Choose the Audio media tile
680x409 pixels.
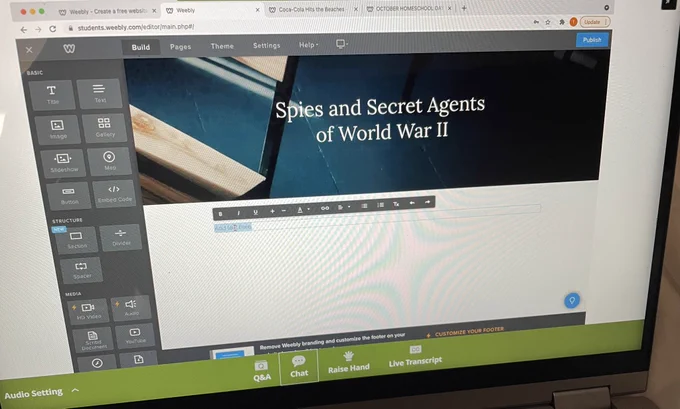(131, 308)
